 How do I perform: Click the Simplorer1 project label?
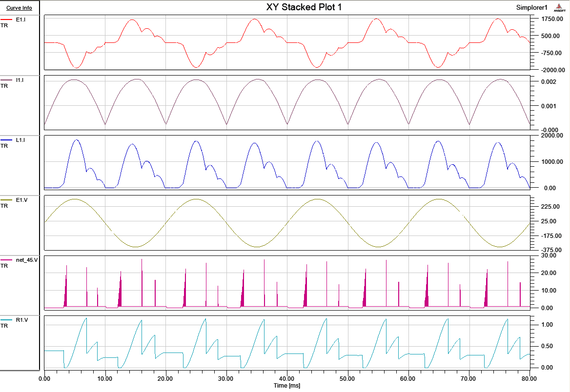(531, 8)
